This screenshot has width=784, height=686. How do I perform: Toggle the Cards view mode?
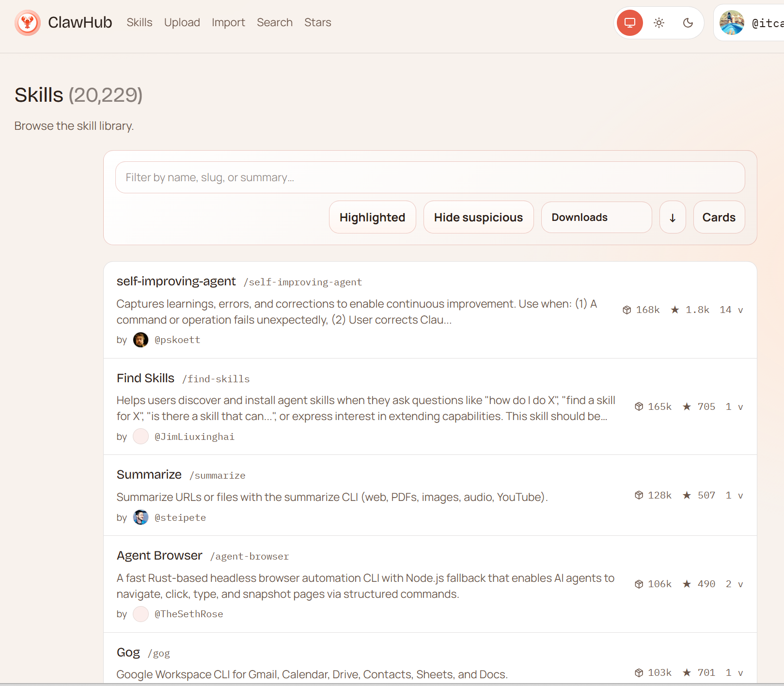(719, 218)
